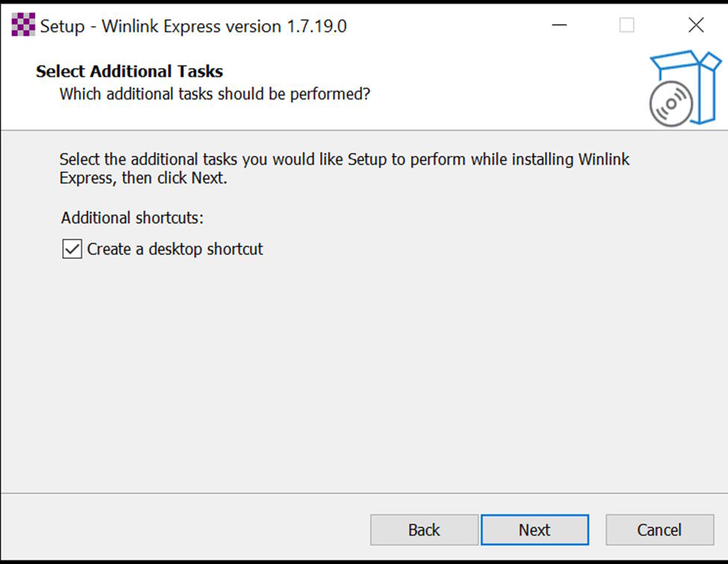Viewport: 728px width, 564px height.
Task: Click the Winlink Express icon in title bar
Action: (23, 25)
